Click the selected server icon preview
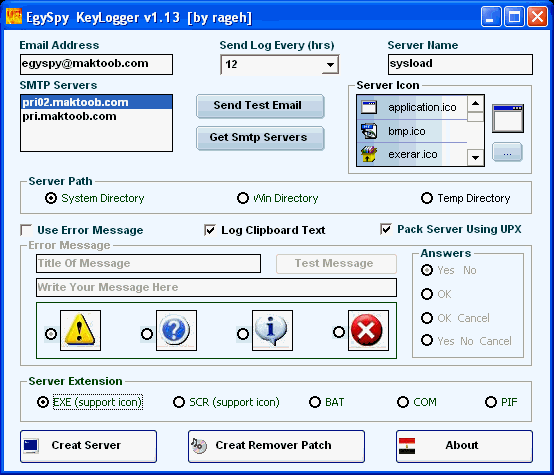The image size is (554, 475). point(508,118)
